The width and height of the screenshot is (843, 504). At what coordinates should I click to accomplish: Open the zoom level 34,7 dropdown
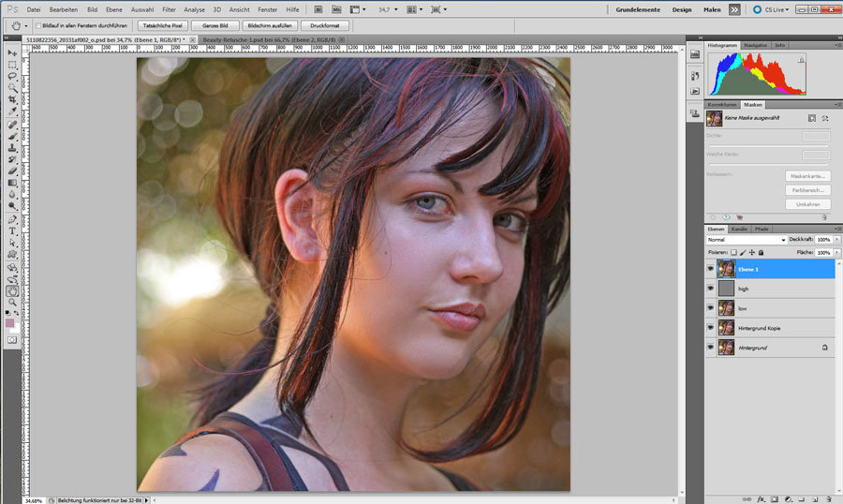396,9
